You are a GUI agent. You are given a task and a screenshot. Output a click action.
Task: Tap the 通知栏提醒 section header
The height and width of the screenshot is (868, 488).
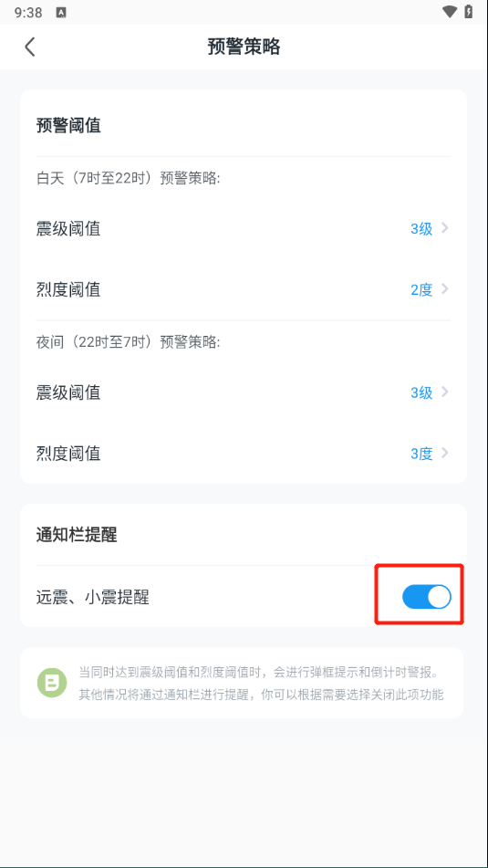pos(77,535)
